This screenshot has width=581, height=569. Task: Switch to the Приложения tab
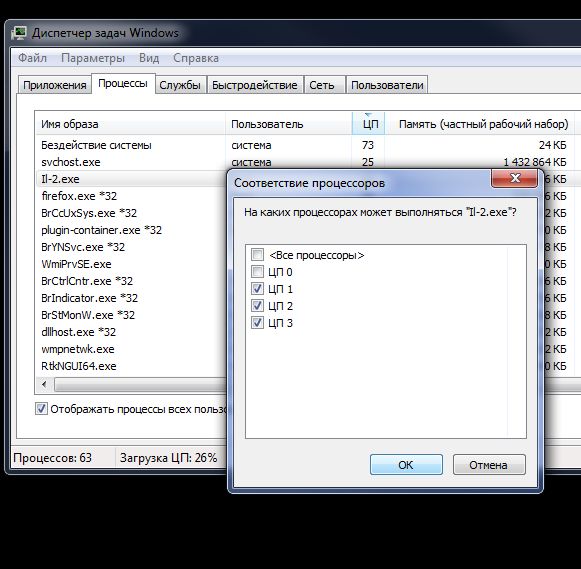55,85
